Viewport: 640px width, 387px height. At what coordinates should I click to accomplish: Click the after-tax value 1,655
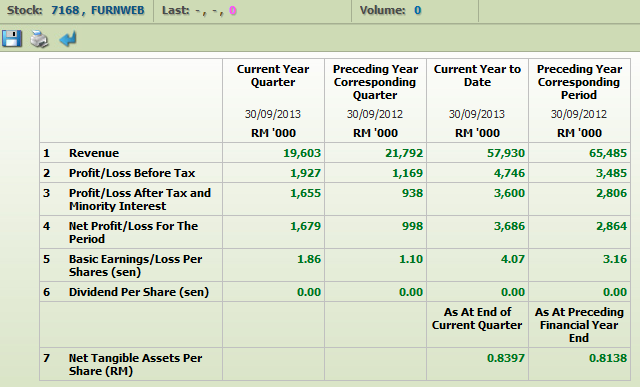[x=306, y=193]
